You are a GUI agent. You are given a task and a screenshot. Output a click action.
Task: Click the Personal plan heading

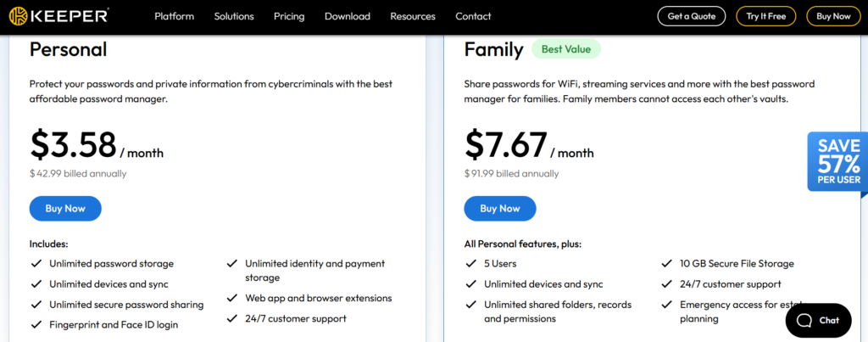(x=68, y=49)
